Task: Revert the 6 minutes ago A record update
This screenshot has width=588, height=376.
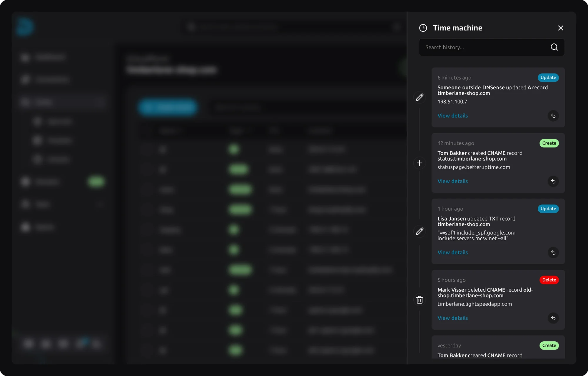Action: click(553, 116)
